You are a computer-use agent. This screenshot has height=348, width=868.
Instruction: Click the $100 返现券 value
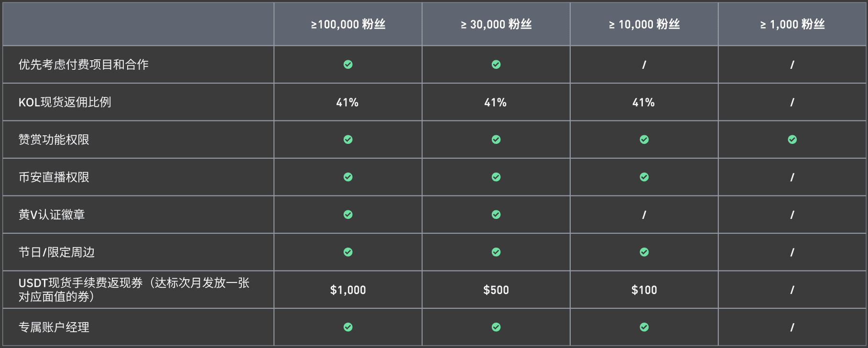tap(644, 290)
